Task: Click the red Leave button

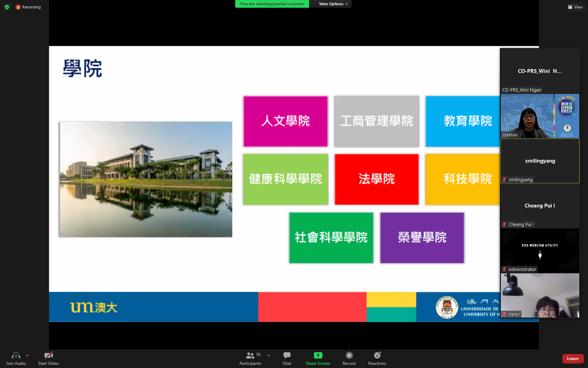Action: 573,359
